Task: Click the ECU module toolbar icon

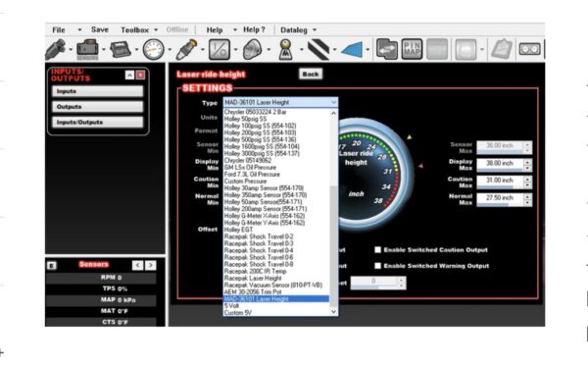Action: click(x=120, y=49)
